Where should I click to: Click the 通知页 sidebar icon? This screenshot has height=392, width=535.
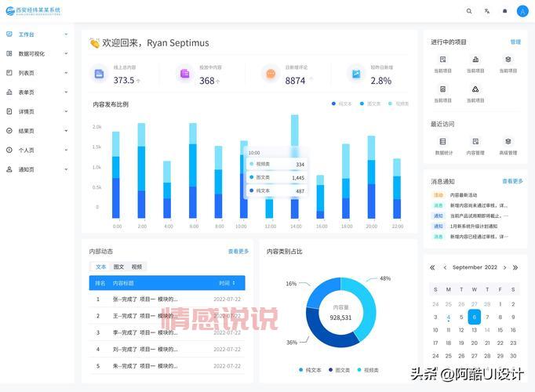click(9, 169)
